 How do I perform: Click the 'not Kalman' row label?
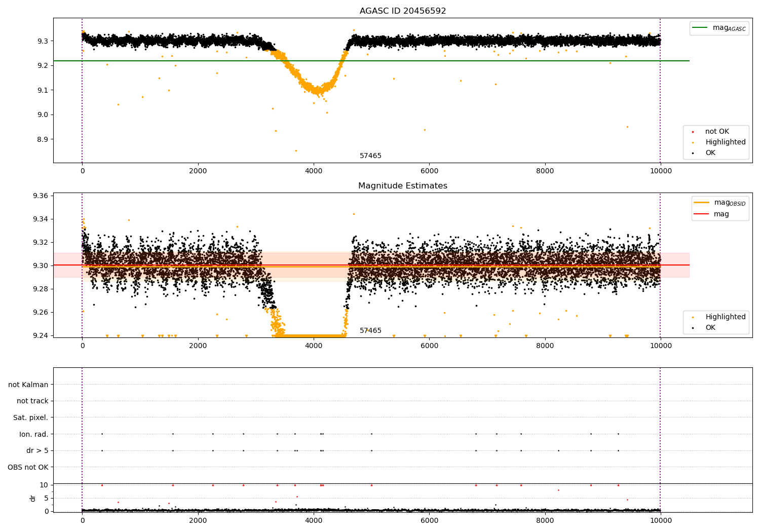(28, 385)
